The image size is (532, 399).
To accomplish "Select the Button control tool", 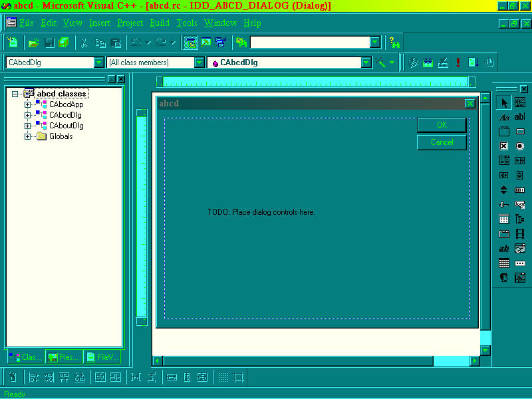I will click(x=520, y=132).
